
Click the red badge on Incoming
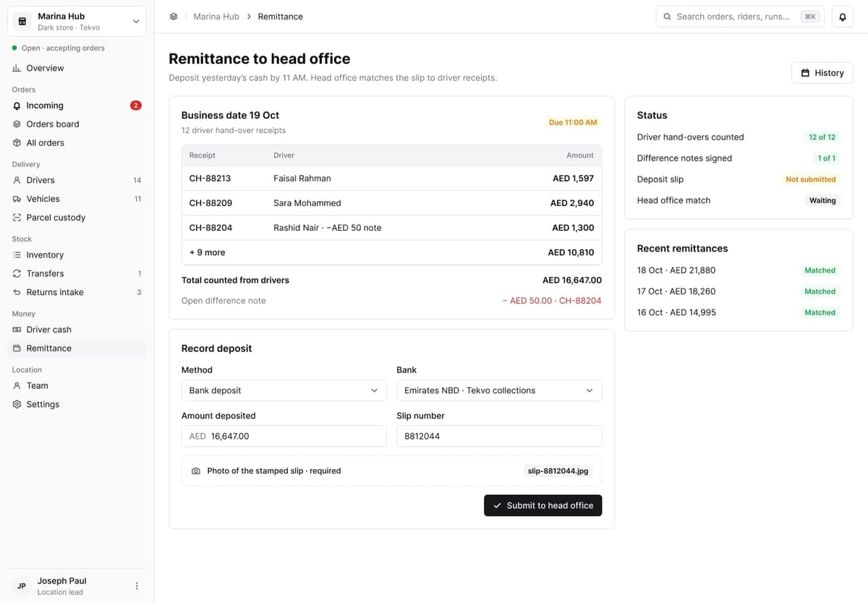pos(136,106)
